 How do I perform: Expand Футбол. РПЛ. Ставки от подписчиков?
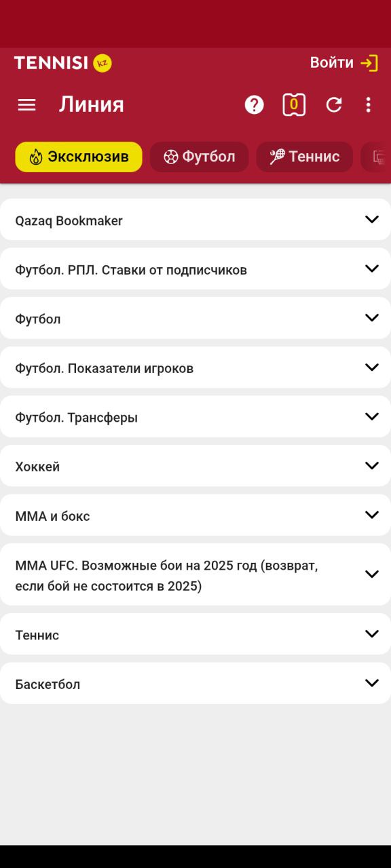pyautogui.click(x=195, y=269)
